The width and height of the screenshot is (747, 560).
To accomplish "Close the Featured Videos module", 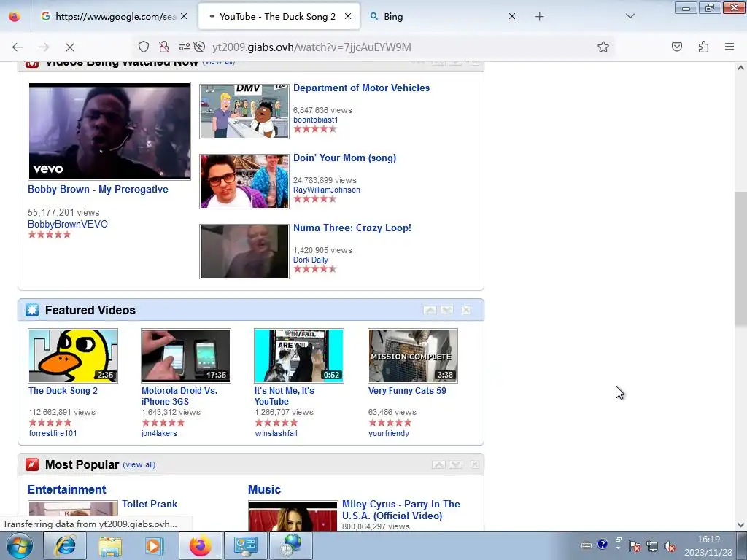I will 466,310.
